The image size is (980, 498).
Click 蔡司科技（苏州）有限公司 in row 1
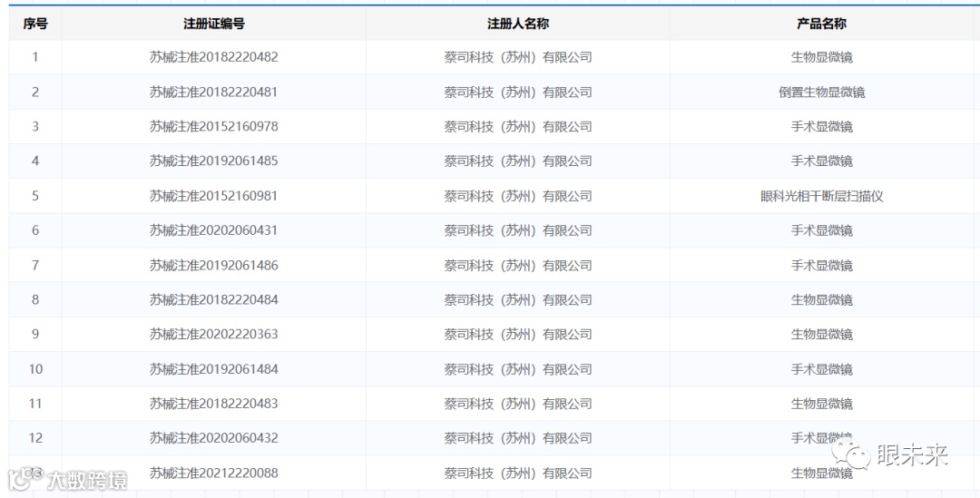coord(517,57)
